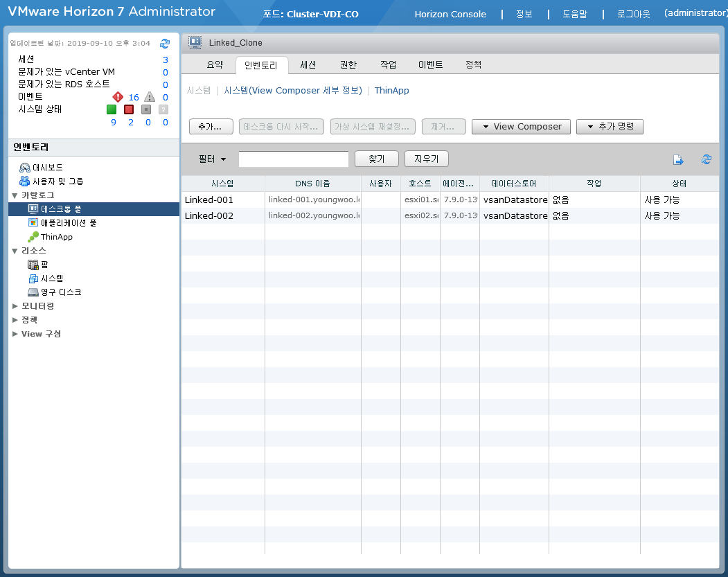The image size is (728, 577).
Task: Expand the 모니터링 tree node
Action: point(15,306)
